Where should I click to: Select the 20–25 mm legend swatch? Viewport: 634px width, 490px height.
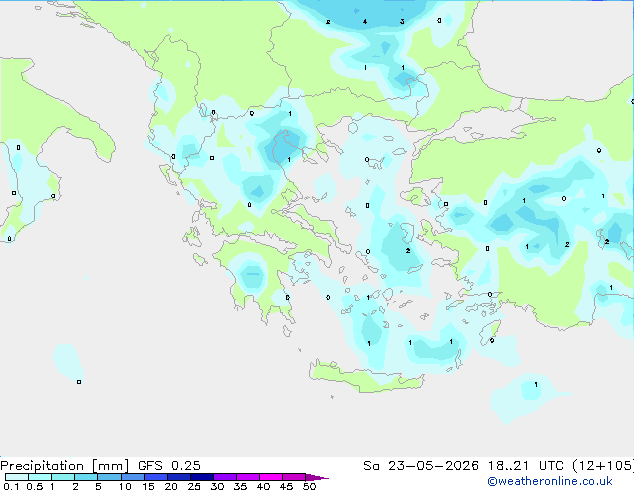(178, 477)
